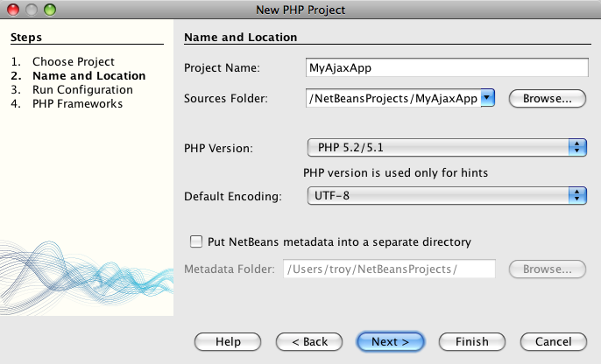Cancel the New PHP Project wizard

click(553, 341)
